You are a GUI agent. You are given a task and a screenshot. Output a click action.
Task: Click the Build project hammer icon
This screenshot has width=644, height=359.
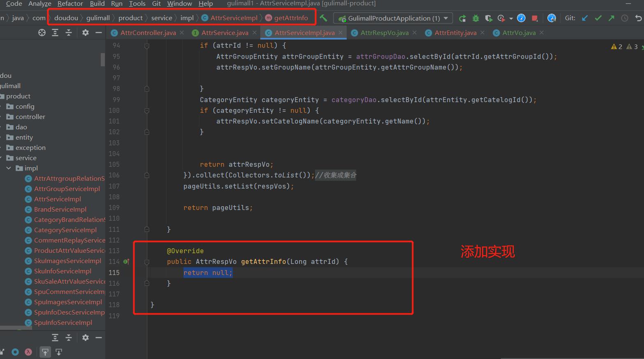click(x=324, y=18)
